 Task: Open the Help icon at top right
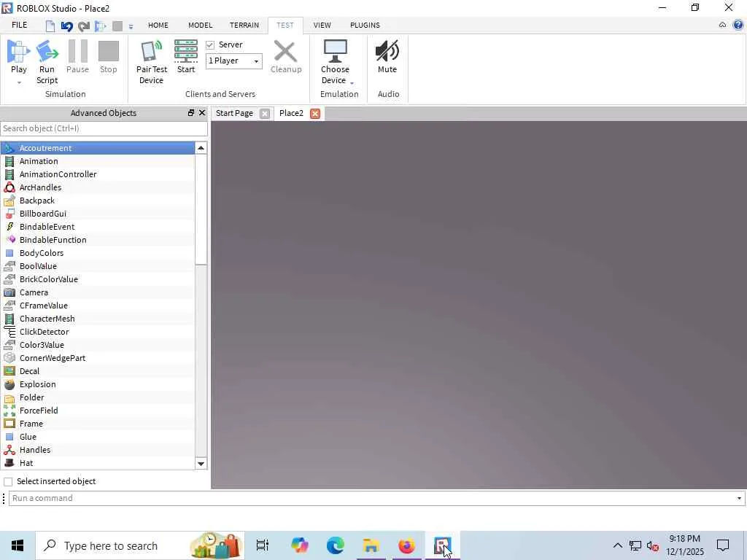pos(738,25)
